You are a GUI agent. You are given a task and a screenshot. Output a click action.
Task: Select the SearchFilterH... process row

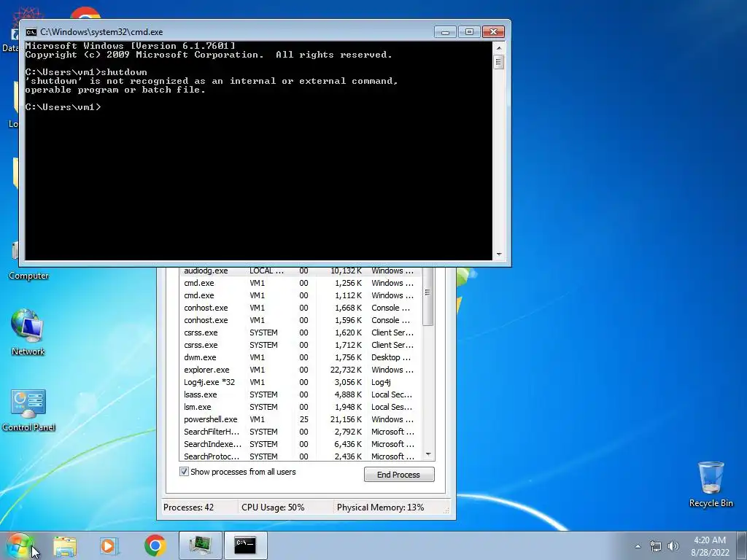pyautogui.click(x=300, y=432)
